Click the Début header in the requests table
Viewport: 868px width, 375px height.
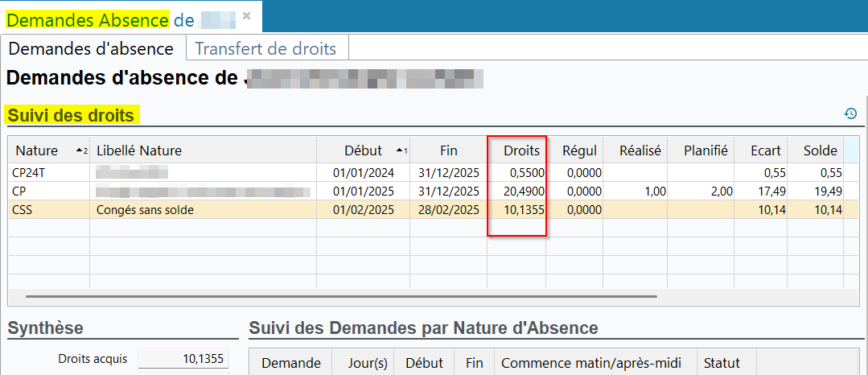tap(424, 364)
